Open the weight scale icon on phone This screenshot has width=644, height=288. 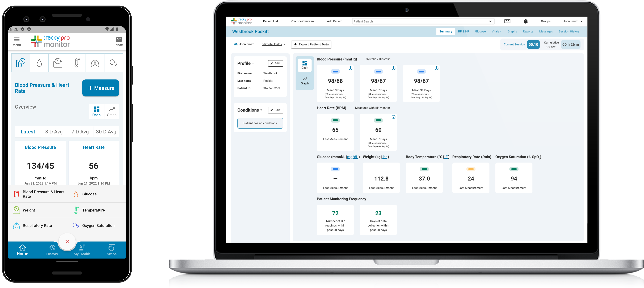point(58,63)
